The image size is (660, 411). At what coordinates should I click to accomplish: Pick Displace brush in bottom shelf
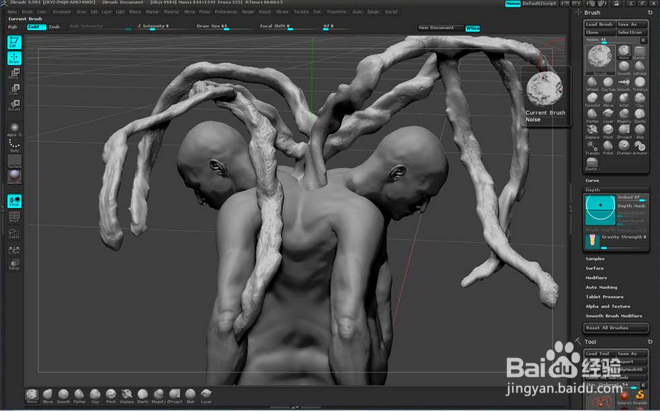tap(127, 396)
